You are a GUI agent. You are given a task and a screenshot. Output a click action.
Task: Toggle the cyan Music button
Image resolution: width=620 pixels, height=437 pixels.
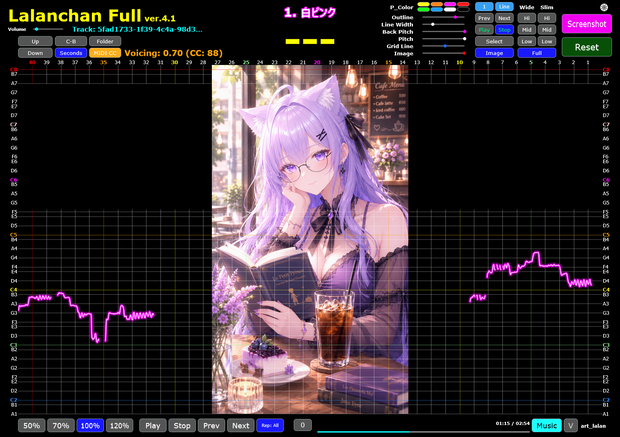click(546, 426)
